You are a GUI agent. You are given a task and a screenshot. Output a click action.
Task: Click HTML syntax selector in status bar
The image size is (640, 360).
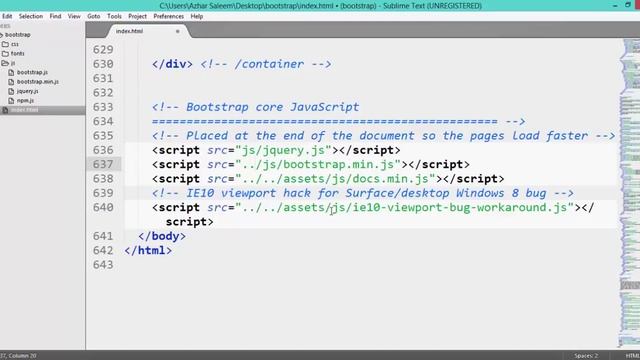pyautogui.click(x=633, y=356)
